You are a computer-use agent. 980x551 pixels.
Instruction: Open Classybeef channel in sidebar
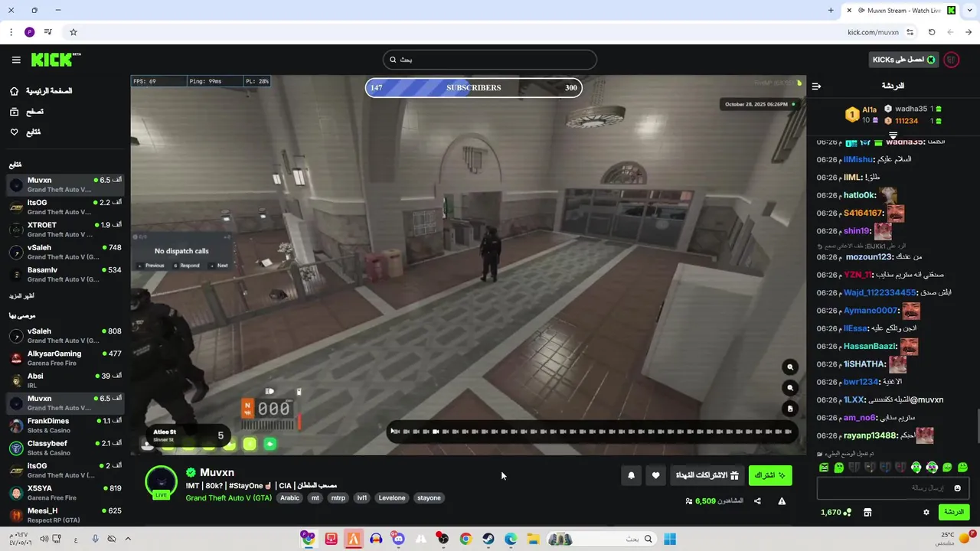[x=64, y=448]
